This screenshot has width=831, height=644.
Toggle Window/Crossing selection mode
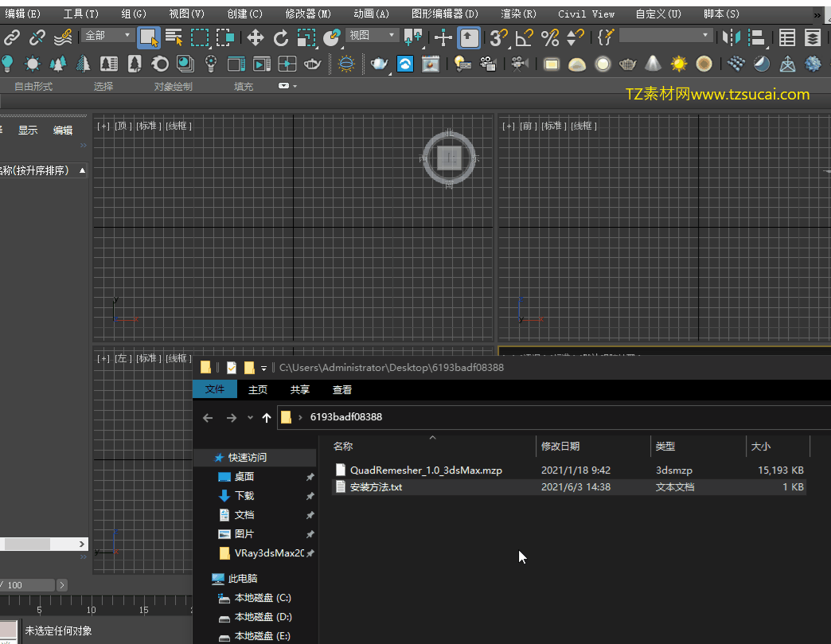[x=225, y=37]
